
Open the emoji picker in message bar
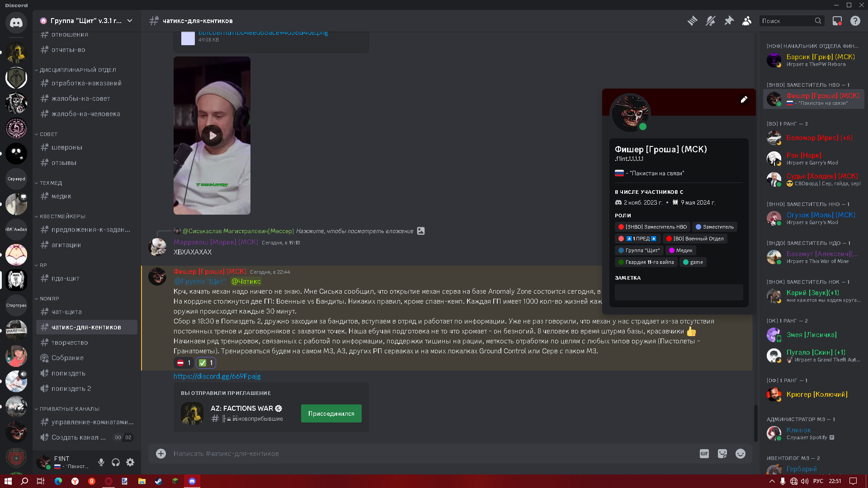(740, 454)
